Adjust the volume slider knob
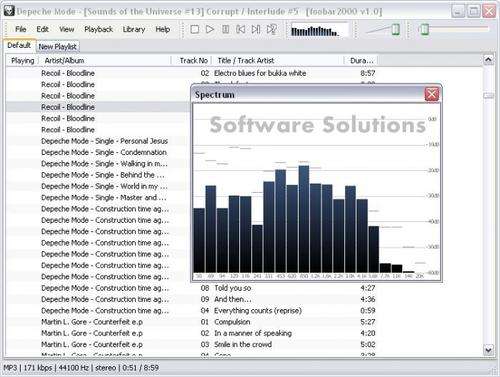Screen dimensions: 500x377 396,29
